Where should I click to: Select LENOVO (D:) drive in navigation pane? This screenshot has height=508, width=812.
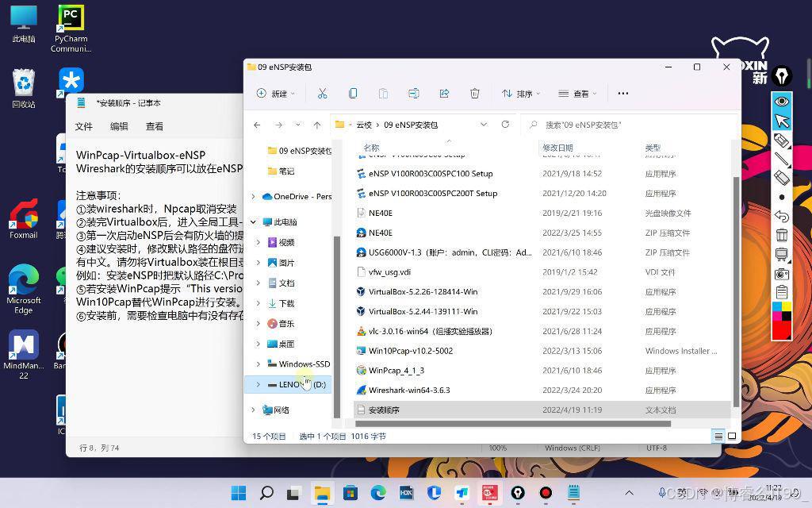tap(288, 385)
